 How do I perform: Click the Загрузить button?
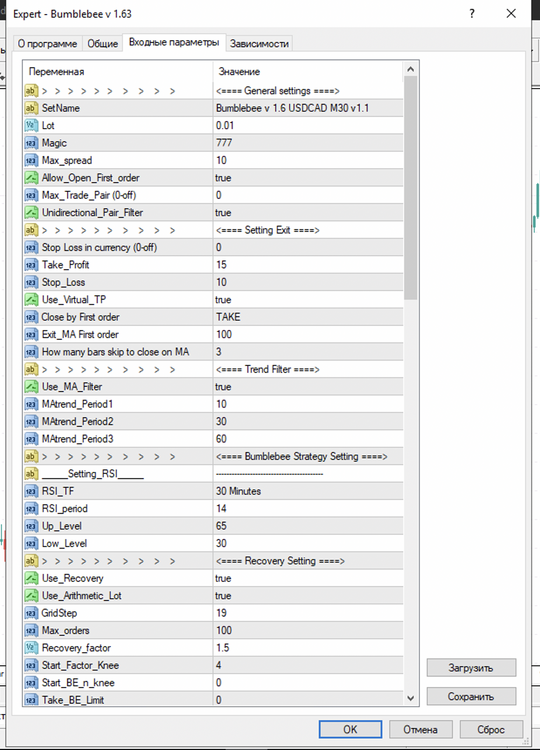(x=471, y=668)
